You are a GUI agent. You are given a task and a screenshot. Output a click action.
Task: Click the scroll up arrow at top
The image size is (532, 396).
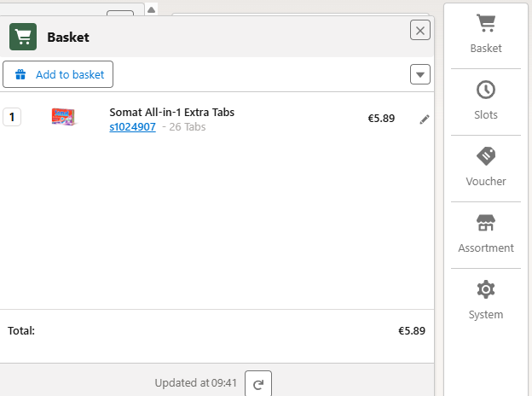coord(151,10)
